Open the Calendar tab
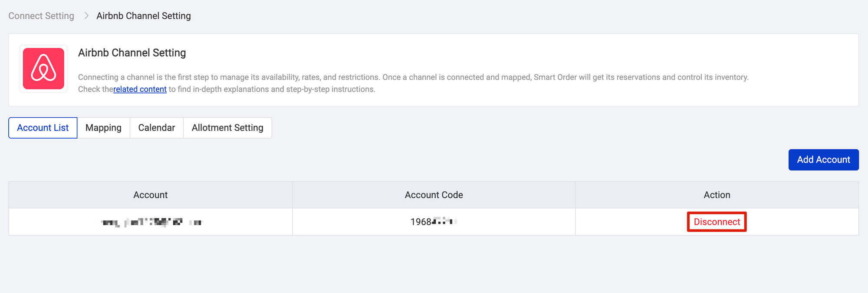 156,128
